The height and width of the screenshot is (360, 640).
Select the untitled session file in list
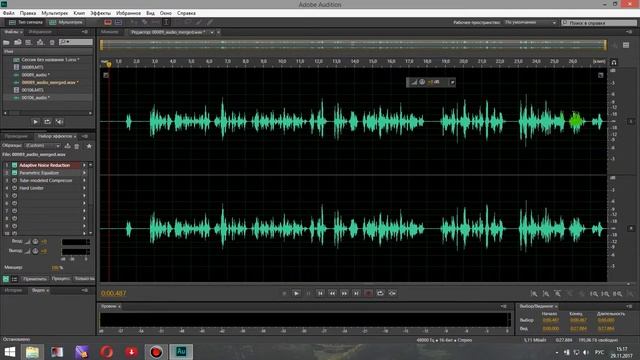tap(50, 60)
